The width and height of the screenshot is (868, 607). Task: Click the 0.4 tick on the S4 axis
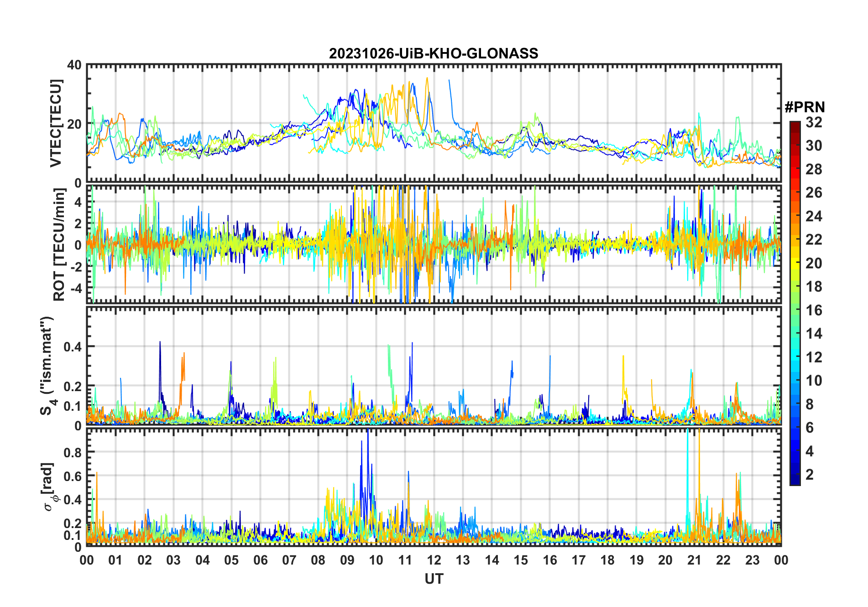pyautogui.click(x=73, y=347)
